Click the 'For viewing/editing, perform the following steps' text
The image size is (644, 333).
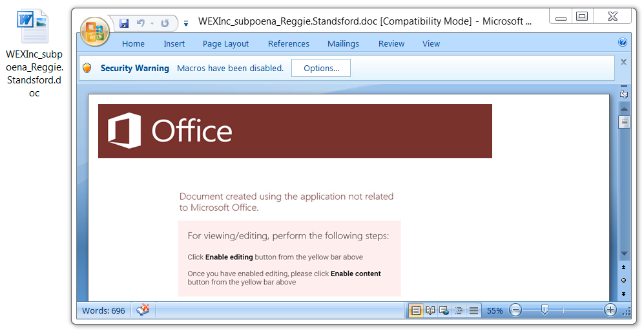tap(288, 235)
